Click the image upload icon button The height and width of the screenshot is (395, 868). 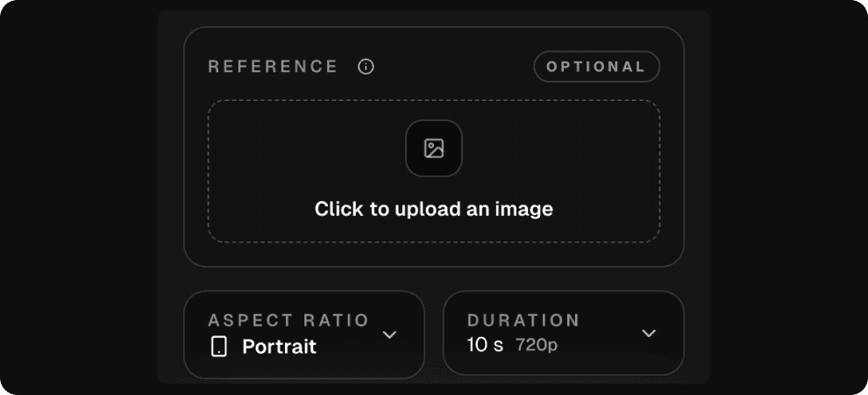434,148
